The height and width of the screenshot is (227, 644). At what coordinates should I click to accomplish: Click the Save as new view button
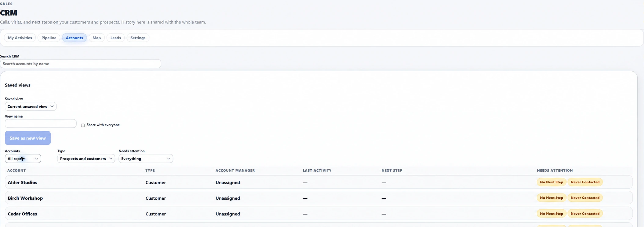[28, 138]
